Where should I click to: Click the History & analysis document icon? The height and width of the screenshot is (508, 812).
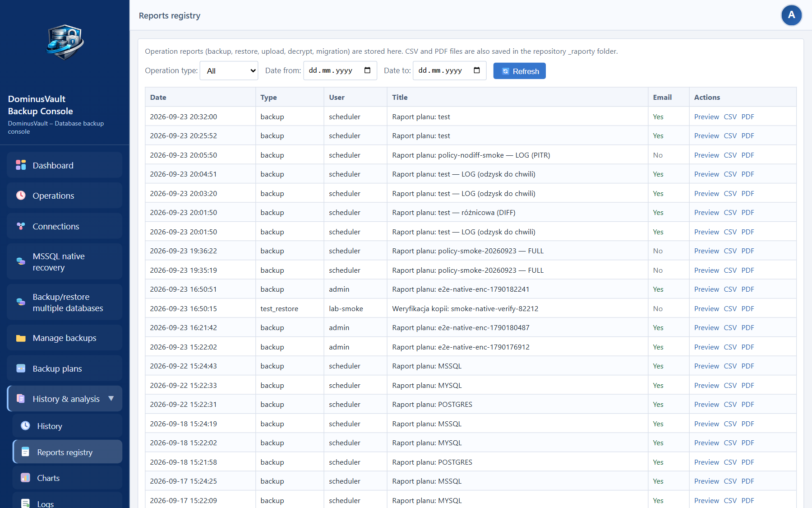click(x=21, y=399)
